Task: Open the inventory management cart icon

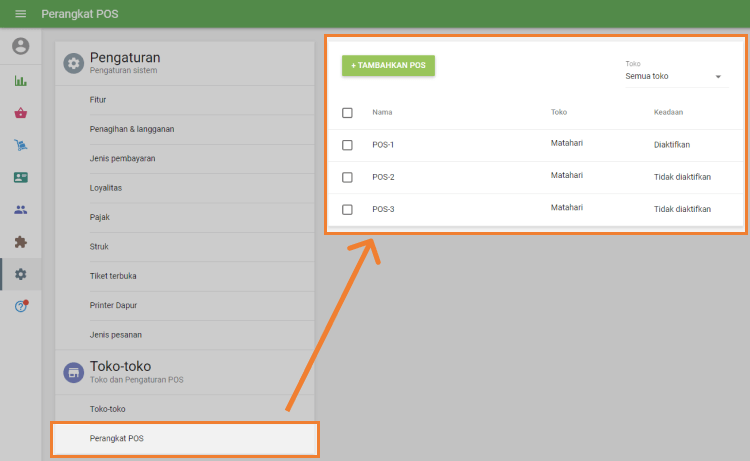Action: [21, 145]
